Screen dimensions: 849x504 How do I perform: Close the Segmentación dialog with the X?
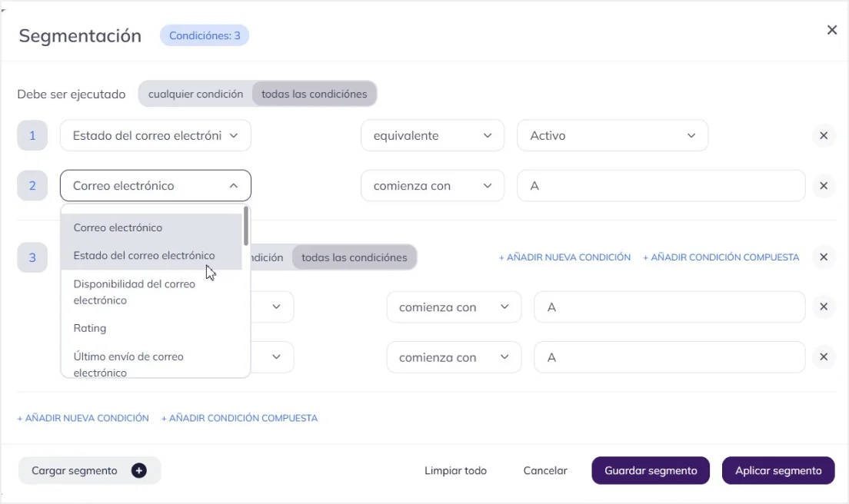831,30
